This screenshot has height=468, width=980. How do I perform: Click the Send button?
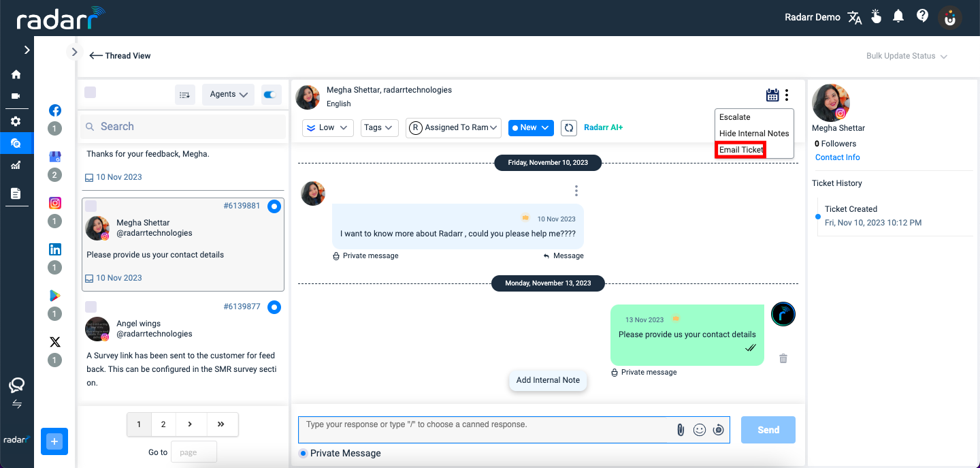tap(768, 430)
